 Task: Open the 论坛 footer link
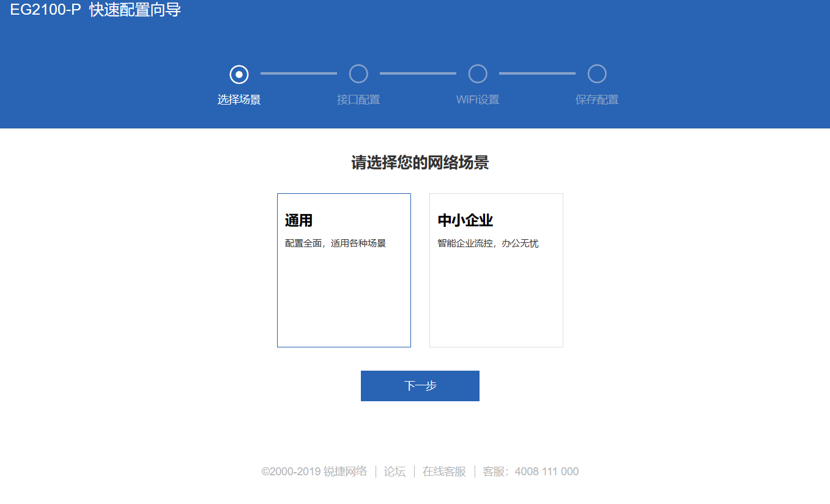tap(395, 472)
